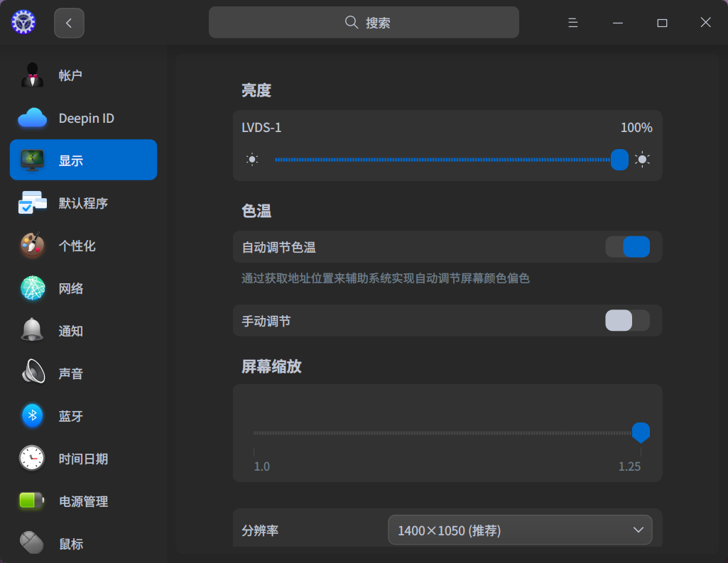Screen dimensions: 728x563
Task: Select 声音 in the sidebar
Action: pos(70,373)
